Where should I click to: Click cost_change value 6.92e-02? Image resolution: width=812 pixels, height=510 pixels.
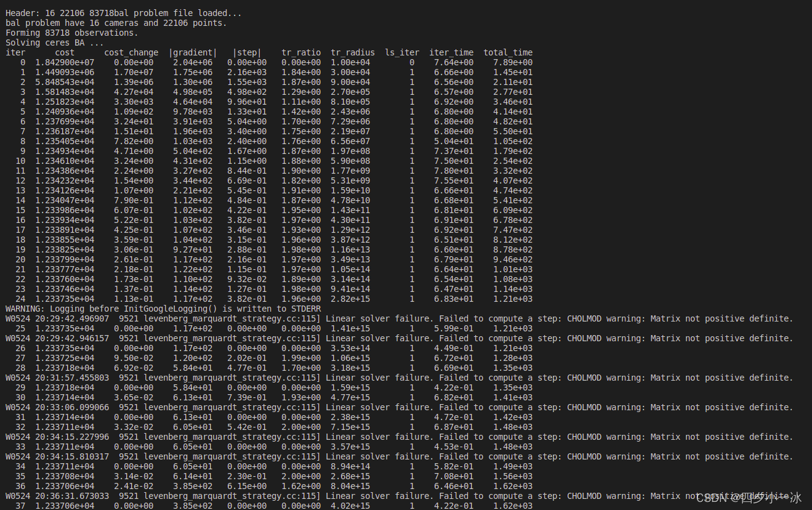click(x=134, y=368)
